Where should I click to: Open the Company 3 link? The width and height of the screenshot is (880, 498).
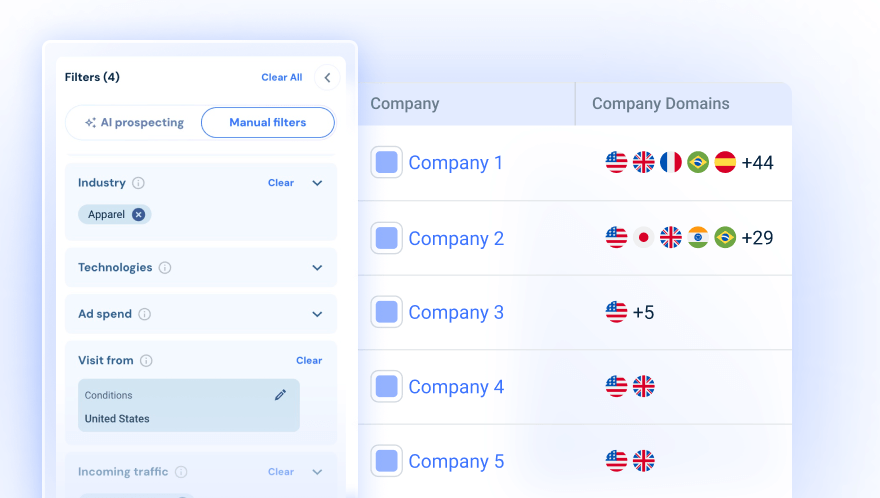(456, 313)
